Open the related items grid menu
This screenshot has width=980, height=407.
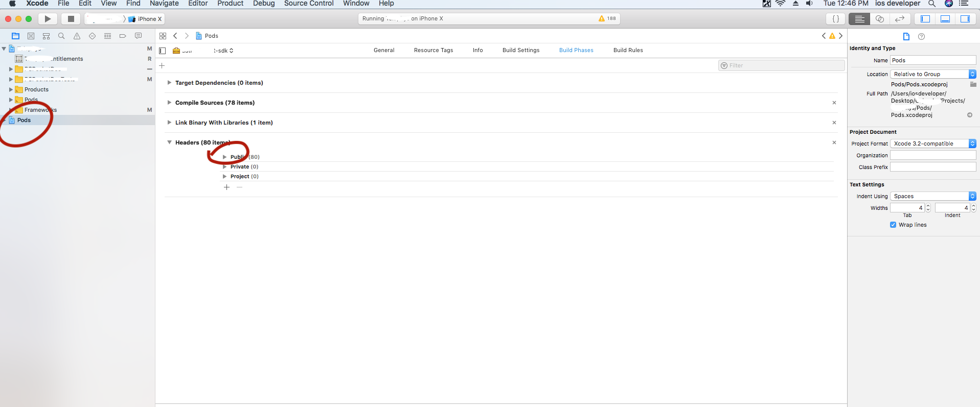click(x=163, y=36)
